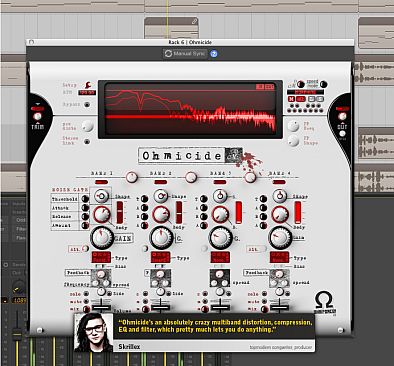The width and height of the screenshot is (394, 366).
Task: Enable Band 4 mute button
Action: [x=264, y=302]
